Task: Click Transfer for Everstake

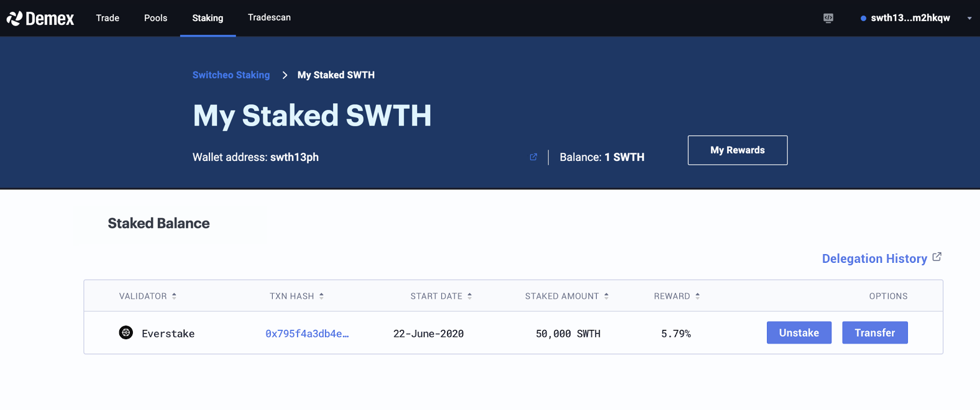Action: [875, 333]
